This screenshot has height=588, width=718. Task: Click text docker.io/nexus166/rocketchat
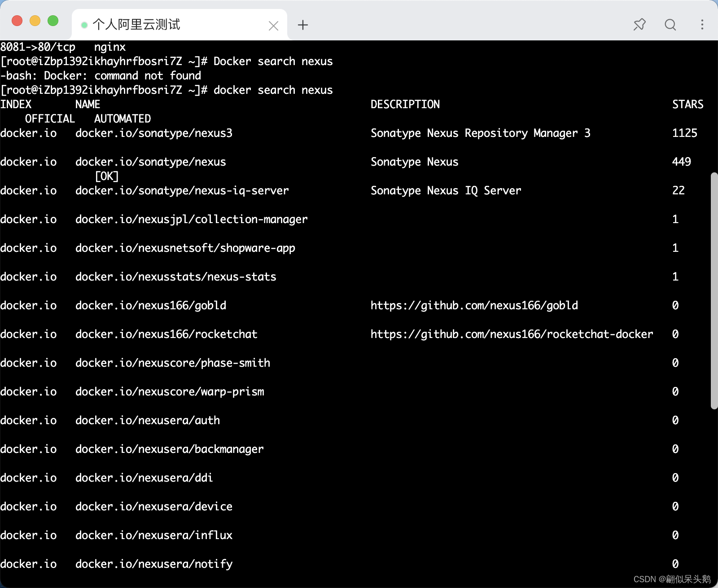[x=166, y=334]
